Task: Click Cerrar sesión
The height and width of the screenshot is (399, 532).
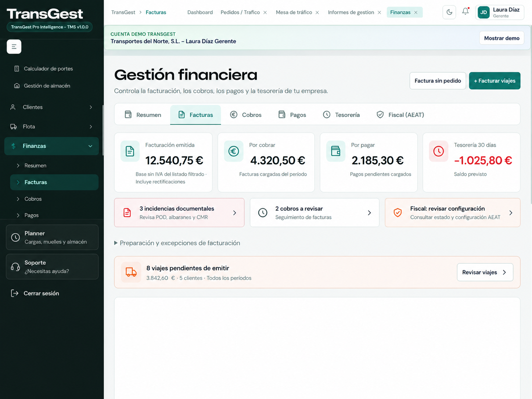Action: pos(41,294)
